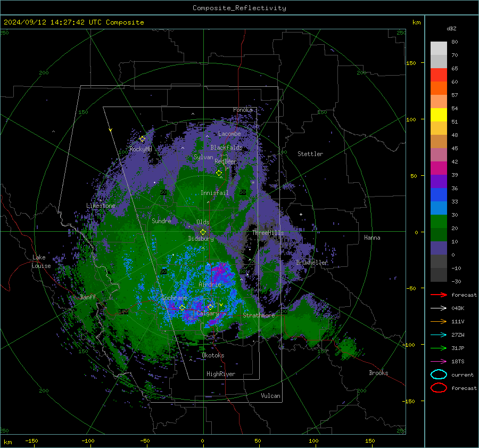Image resolution: width=479 pixels, height=448 pixels.
Task: Select the magenta 42–39 dBZ swatch
Action: pyautogui.click(x=439, y=168)
